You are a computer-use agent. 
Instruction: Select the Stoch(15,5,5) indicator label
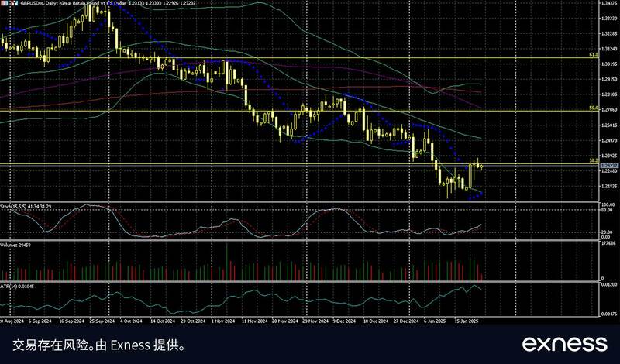(26, 206)
